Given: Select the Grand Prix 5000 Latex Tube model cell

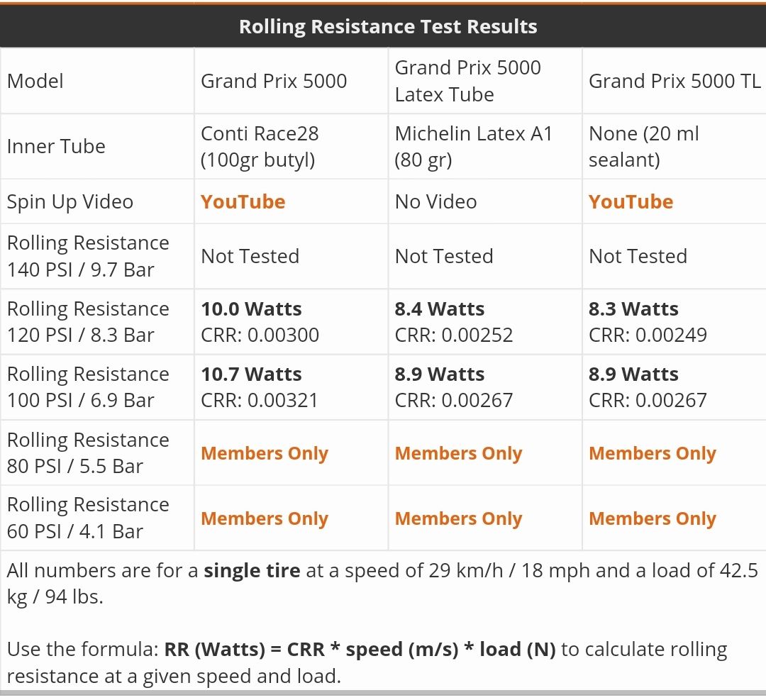Looking at the screenshot, I should [x=467, y=81].
